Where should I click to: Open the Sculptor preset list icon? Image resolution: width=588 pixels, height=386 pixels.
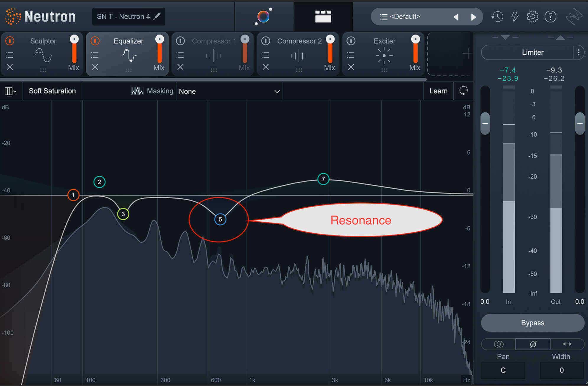pyautogui.click(x=10, y=55)
